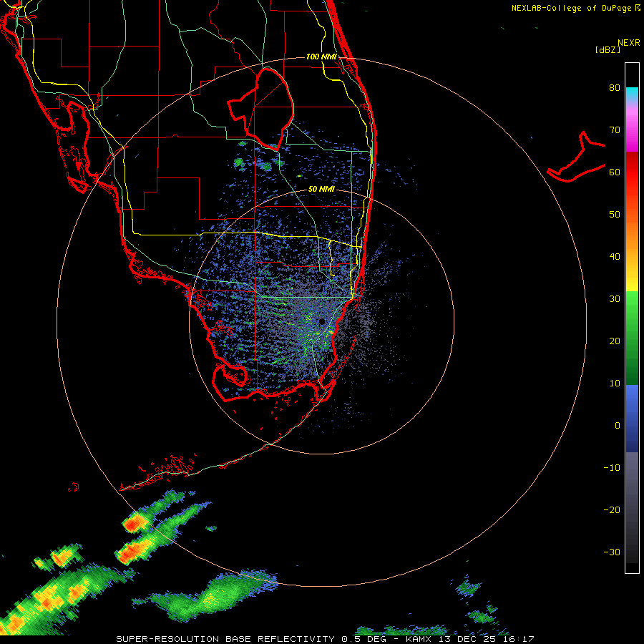Click the NEXR label above color scale
The image size is (644, 644).
click(x=629, y=43)
